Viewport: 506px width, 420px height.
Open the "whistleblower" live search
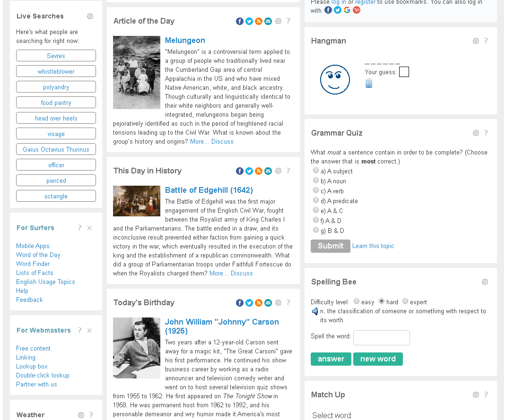click(56, 71)
